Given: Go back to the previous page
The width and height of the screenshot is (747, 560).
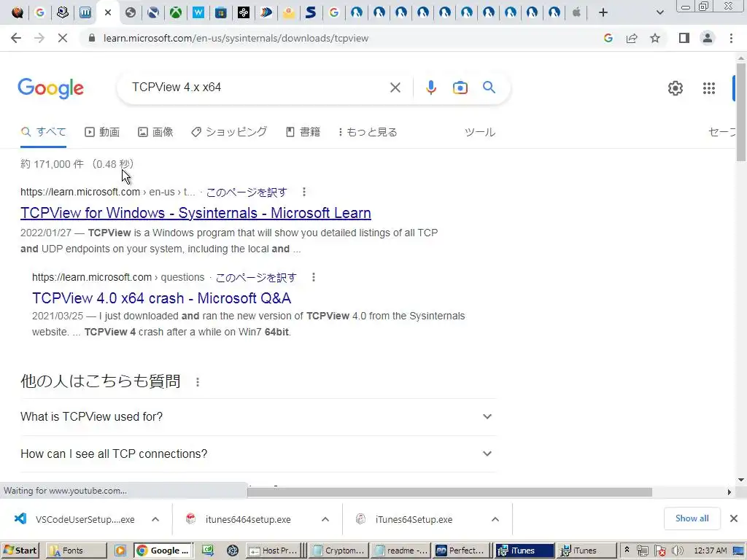Looking at the screenshot, I should [x=16, y=38].
